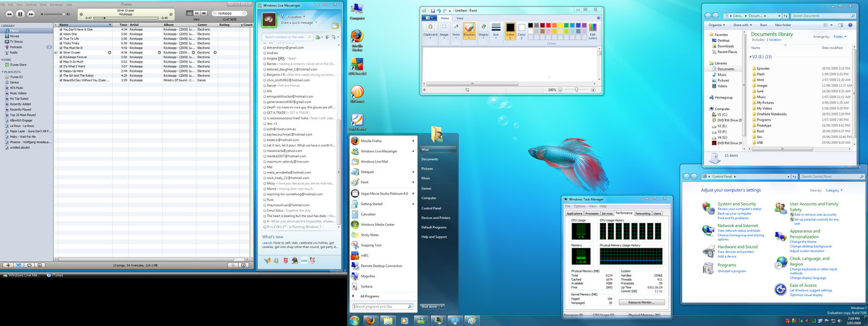Launch Solitaire from the Start menu
The image size is (868, 326).
point(367,286)
